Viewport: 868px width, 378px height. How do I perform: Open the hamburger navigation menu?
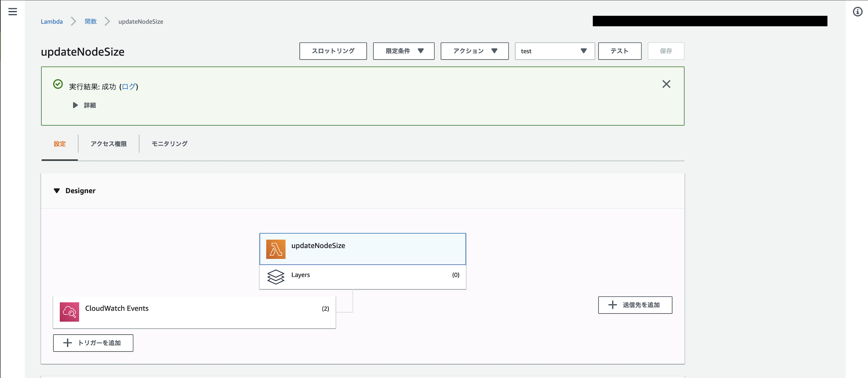click(12, 12)
